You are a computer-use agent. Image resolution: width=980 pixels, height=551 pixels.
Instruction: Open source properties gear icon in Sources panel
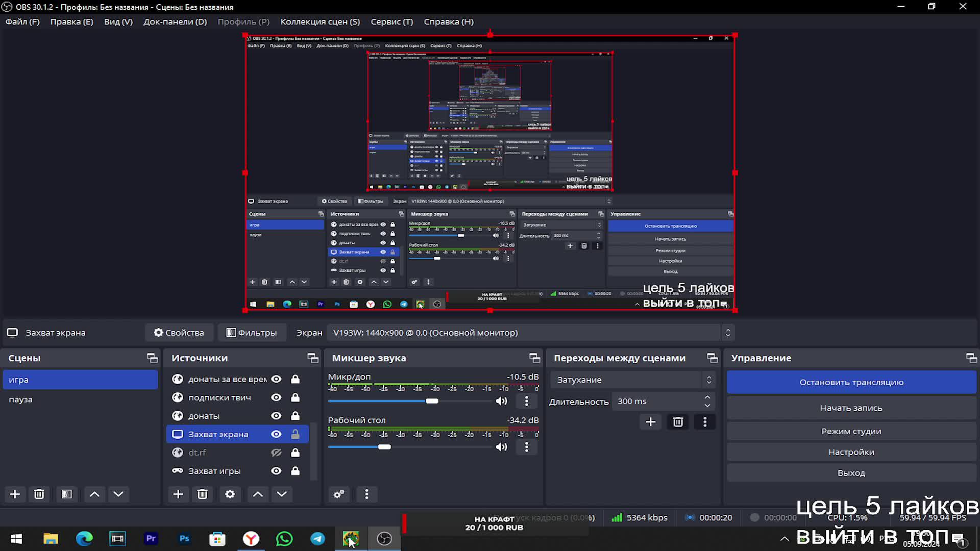click(230, 494)
